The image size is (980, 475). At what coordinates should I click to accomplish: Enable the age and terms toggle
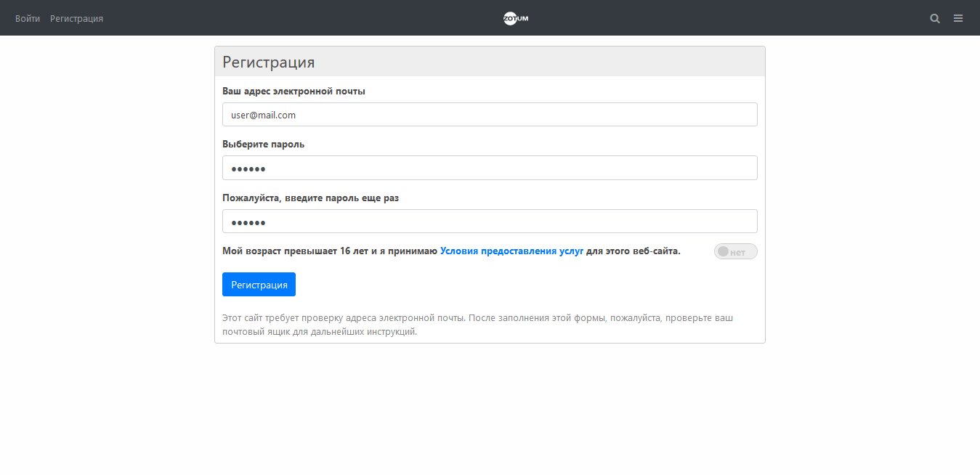735,252
